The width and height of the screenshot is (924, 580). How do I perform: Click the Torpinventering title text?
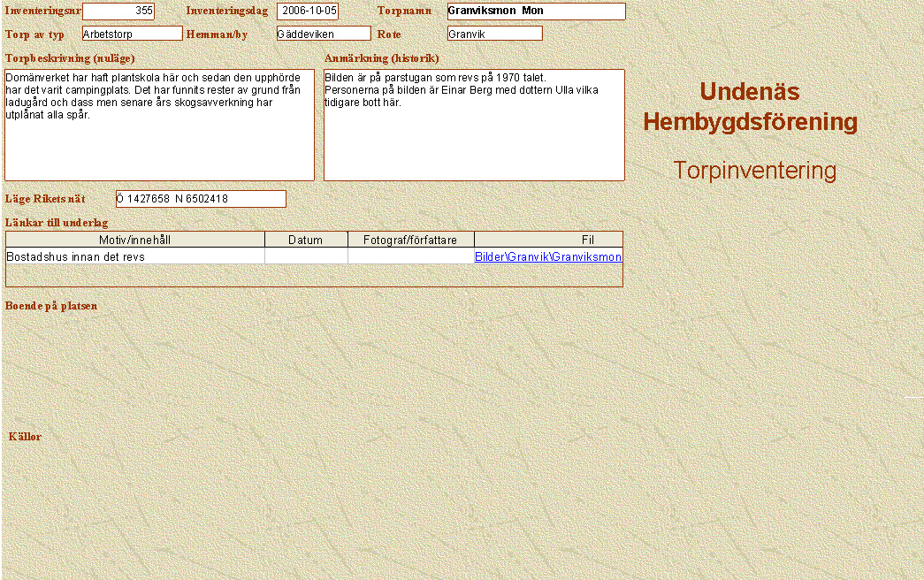click(754, 171)
